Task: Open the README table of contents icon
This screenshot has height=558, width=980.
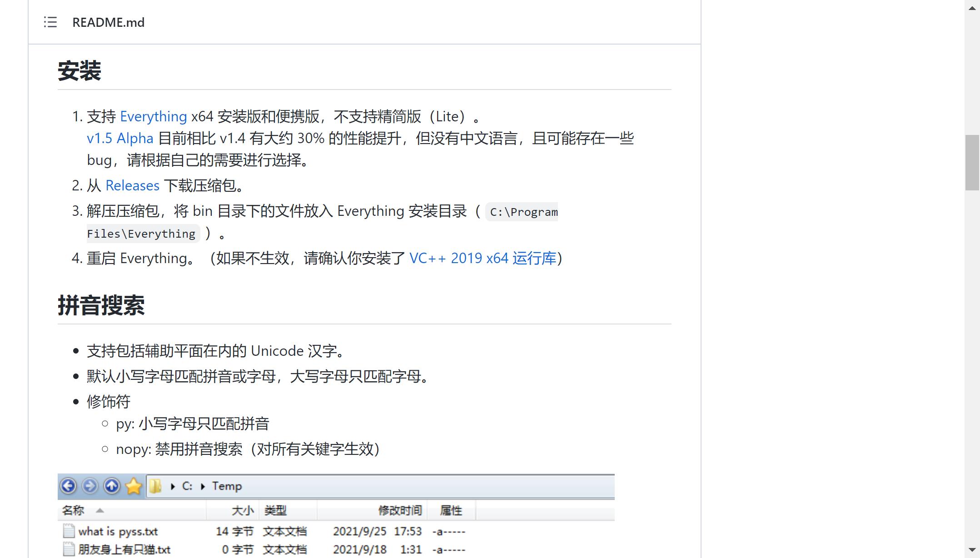Action: [x=50, y=22]
